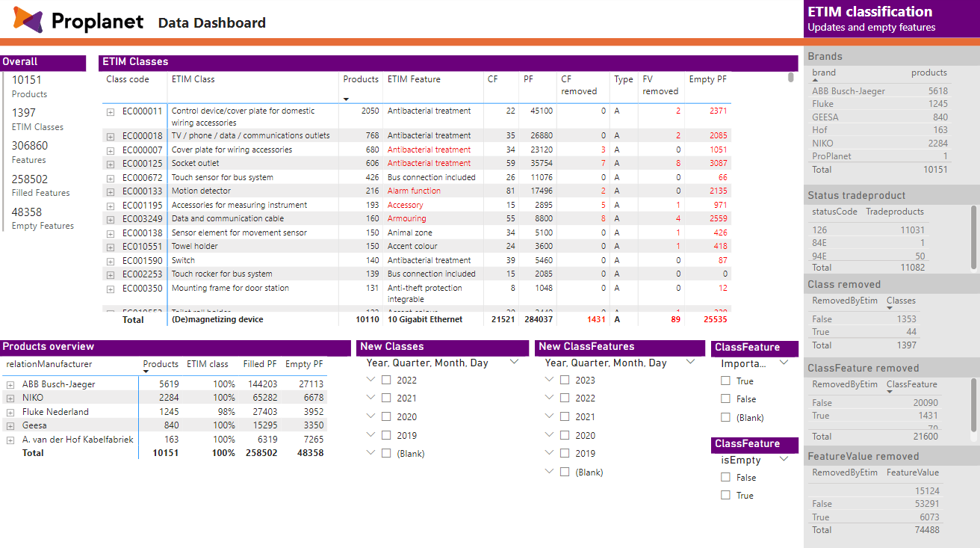Open the New Classes date slicer dropdown

(514, 362)
